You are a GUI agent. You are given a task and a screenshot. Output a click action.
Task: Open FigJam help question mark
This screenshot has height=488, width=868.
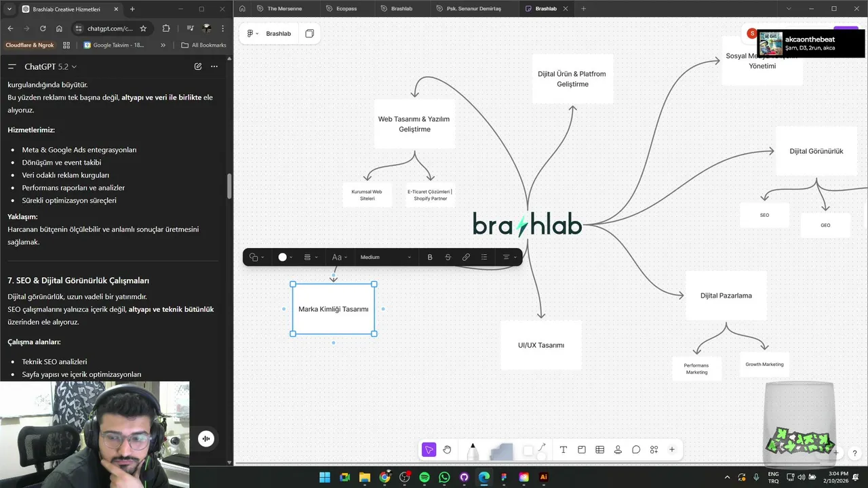tap(854, 453)
